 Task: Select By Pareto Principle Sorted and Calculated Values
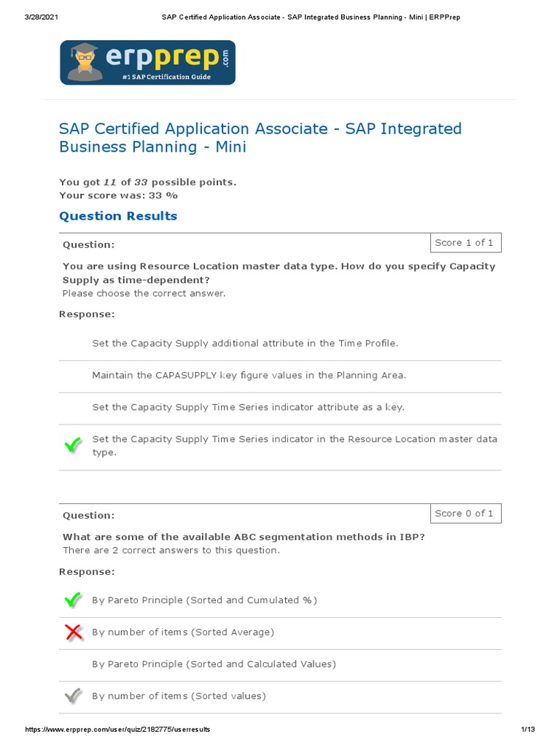click(x=214, y=665)
